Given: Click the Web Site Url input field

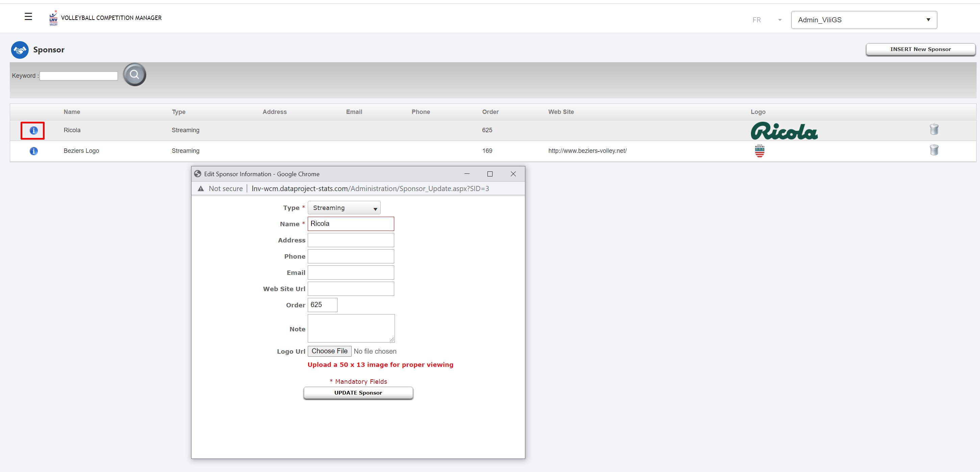Looking at the screenshot, I should pyautogui.click(x=351, y=289).
